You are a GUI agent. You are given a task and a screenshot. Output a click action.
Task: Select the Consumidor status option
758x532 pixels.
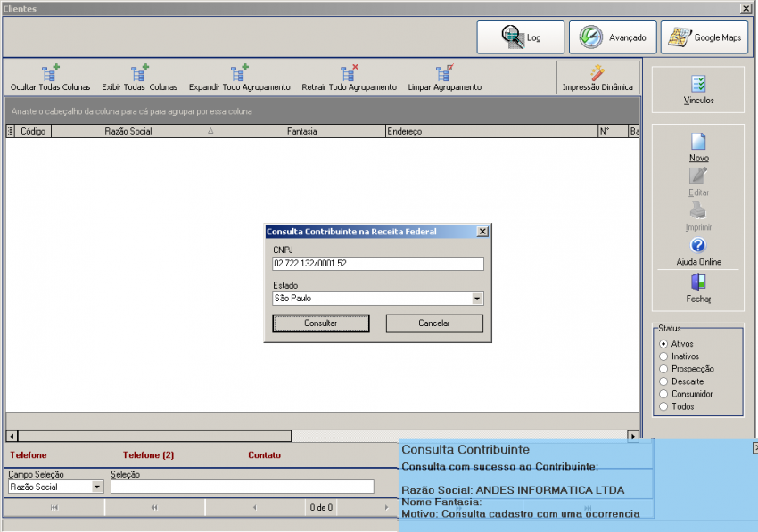[x=663, y=394]
